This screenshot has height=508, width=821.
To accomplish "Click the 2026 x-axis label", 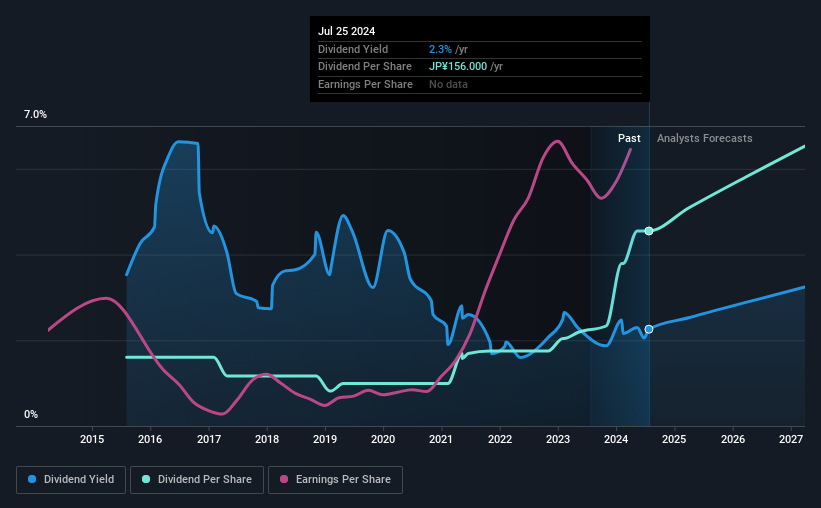I will pos(733,439).
